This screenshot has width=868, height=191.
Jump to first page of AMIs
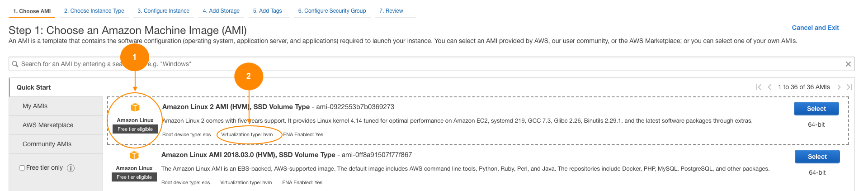758,87
